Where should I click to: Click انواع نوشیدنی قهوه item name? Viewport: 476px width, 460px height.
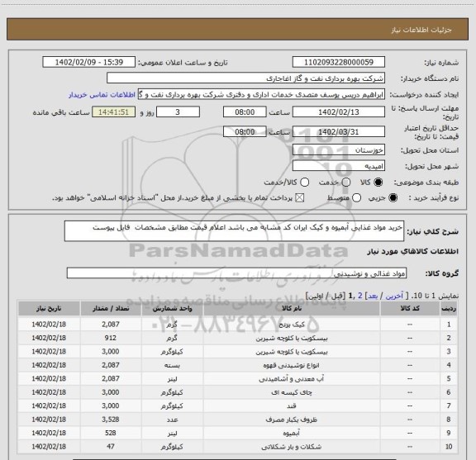click(x=292, y=365)
